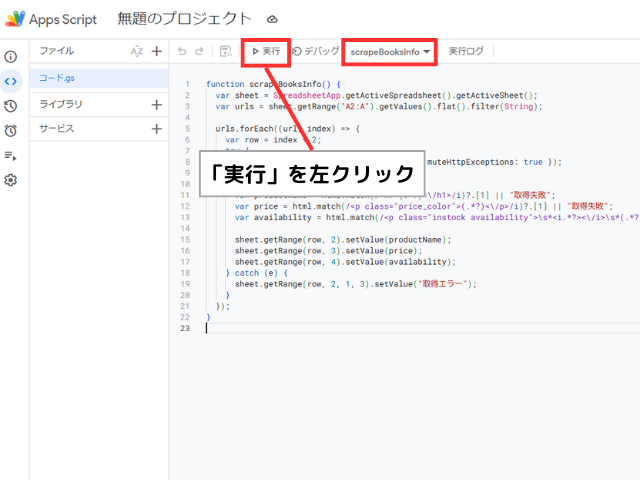Click the デバッグ debug button
The image size is (640, 480).
315,51
